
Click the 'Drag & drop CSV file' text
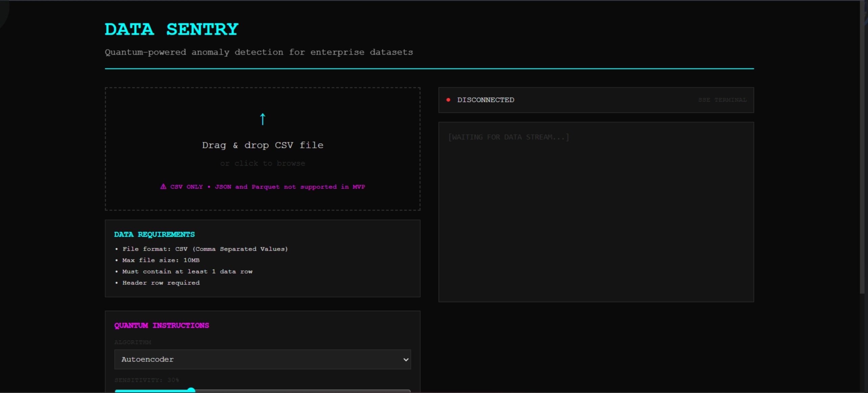pyautogui.click(x=263, y=145)
